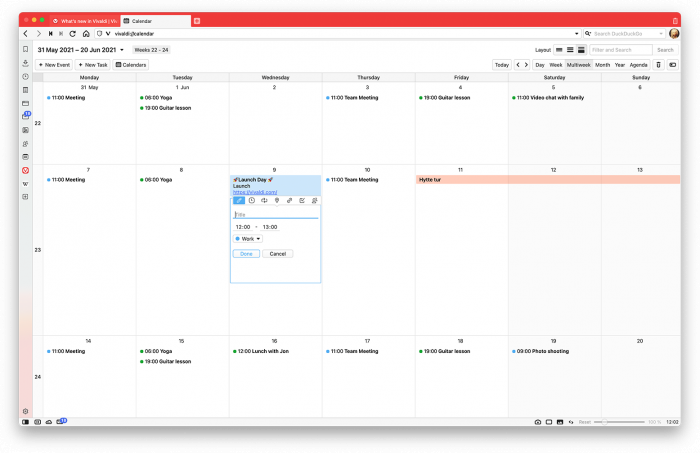This screenshot has height=453, width=700.
Task: Open the Window panel in the sidebar
Action: point(25,103)
